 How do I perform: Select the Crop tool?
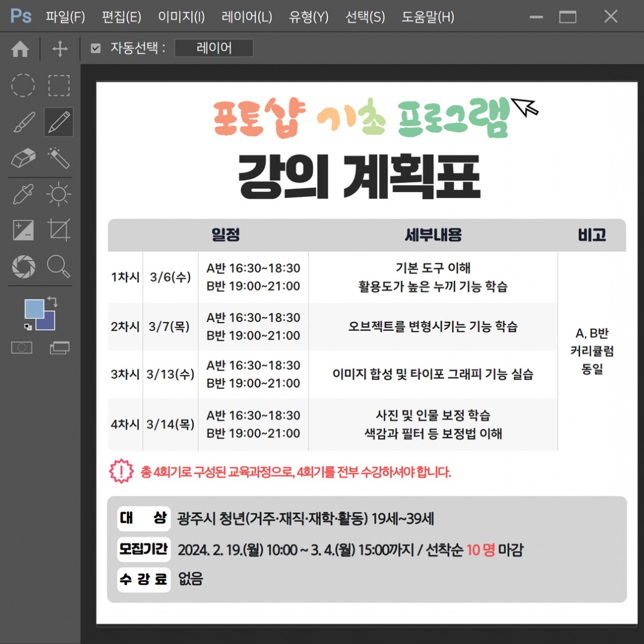tap(59, 229)
